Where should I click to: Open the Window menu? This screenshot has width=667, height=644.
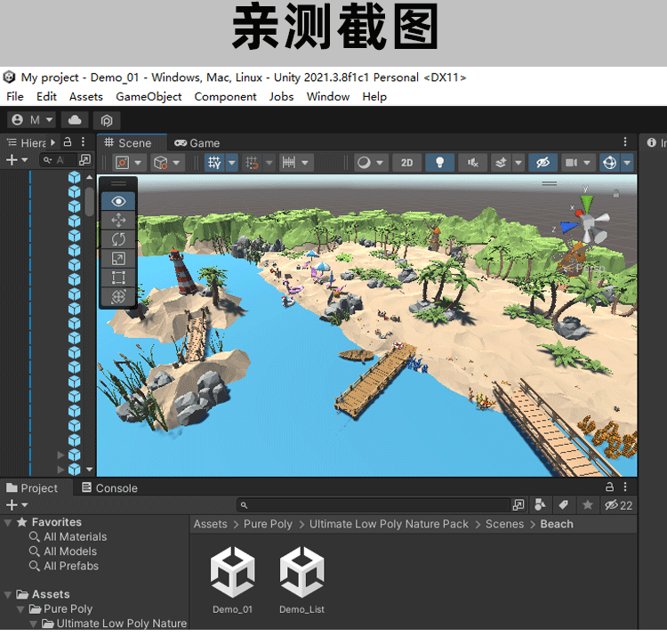[328, 97]
